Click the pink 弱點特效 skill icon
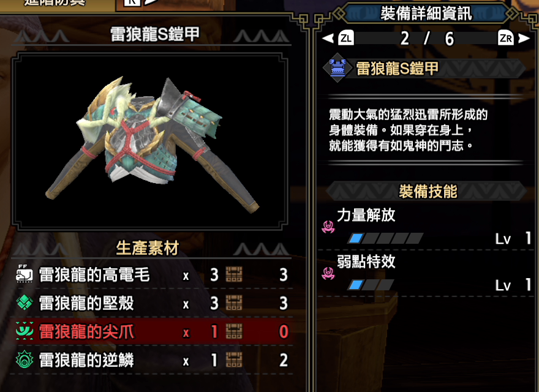 pos(328,274)
